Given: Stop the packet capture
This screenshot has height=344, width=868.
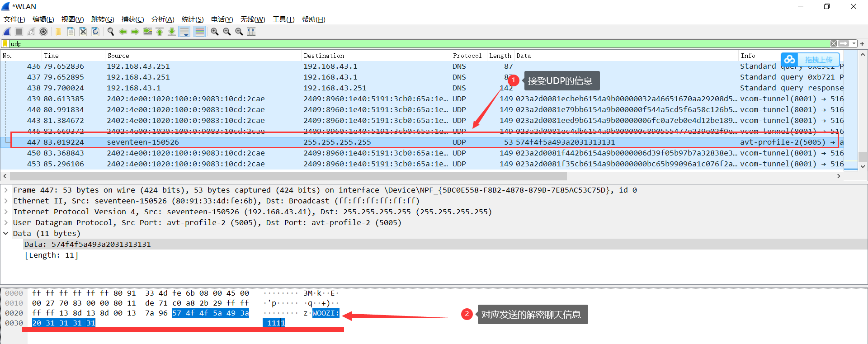Looking at the screenshot, I should click(19, 32).
